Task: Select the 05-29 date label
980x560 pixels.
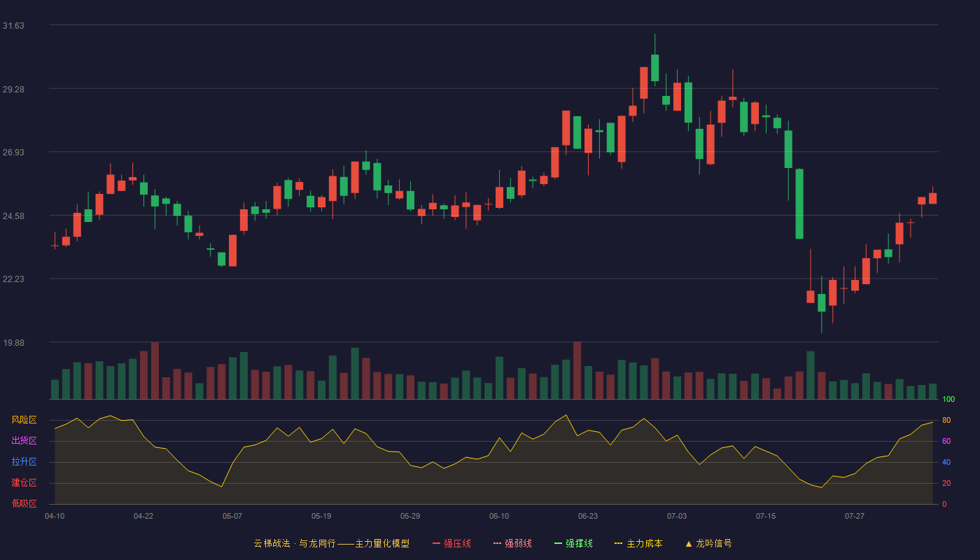Action: 410,516
